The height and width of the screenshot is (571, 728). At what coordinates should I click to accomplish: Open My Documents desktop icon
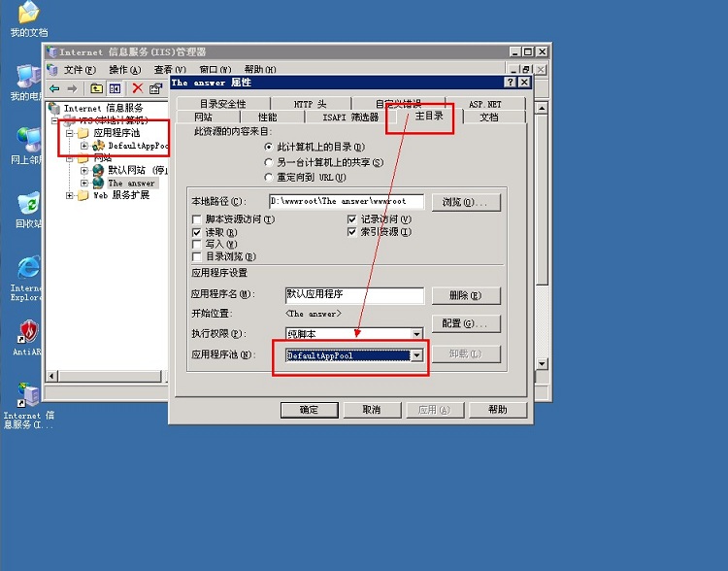[x=28, y=13]
